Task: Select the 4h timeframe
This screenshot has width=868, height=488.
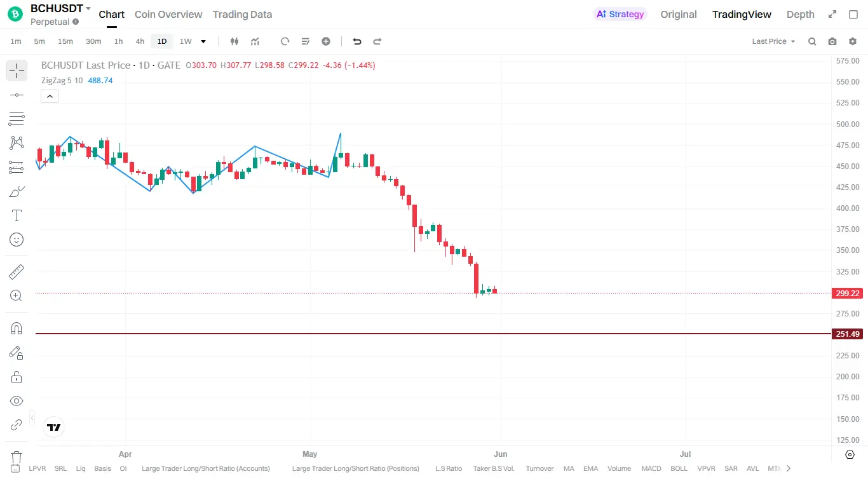Action: click(140, 41)
